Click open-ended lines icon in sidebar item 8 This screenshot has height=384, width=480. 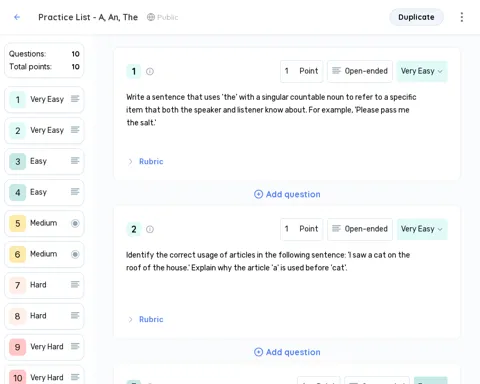[x=75, y=316]
